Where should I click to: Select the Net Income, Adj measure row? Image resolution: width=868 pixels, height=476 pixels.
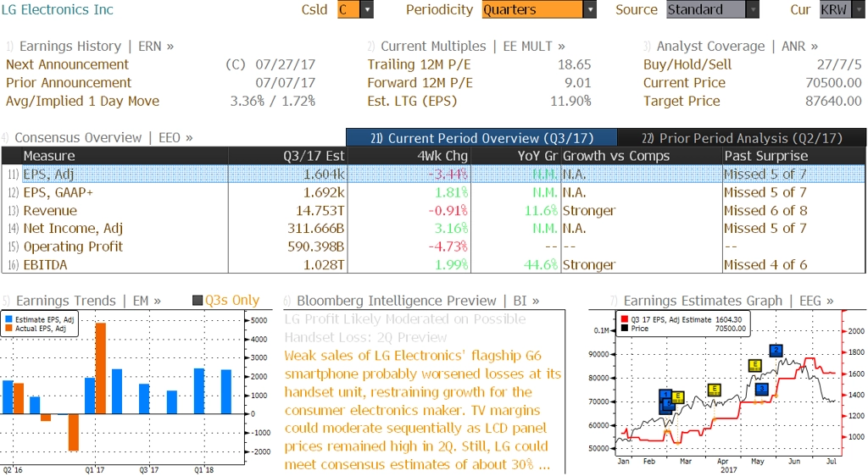point(433,229)
